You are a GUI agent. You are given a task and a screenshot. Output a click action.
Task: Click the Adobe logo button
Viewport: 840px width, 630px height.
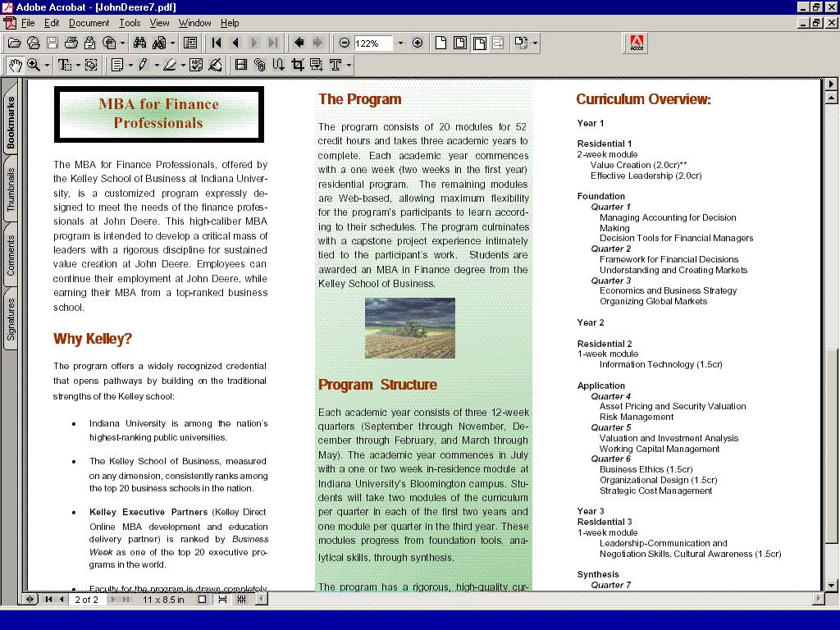(637, 43)
